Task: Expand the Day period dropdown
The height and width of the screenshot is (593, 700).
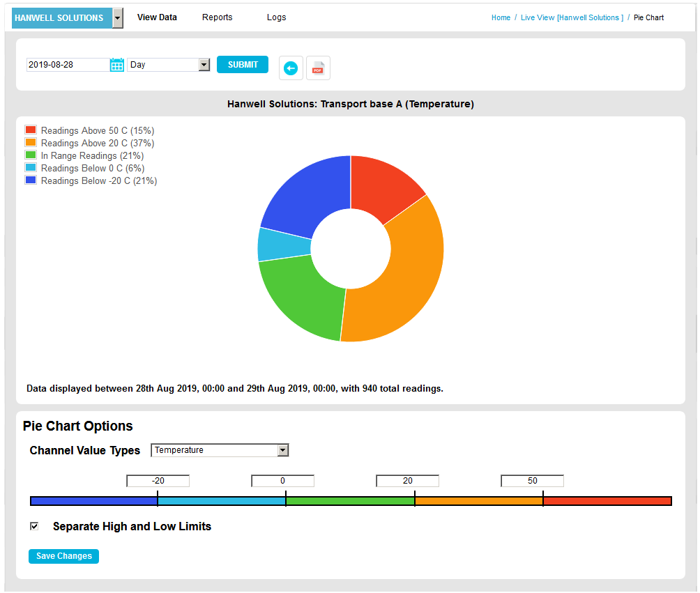Action: 204,65
